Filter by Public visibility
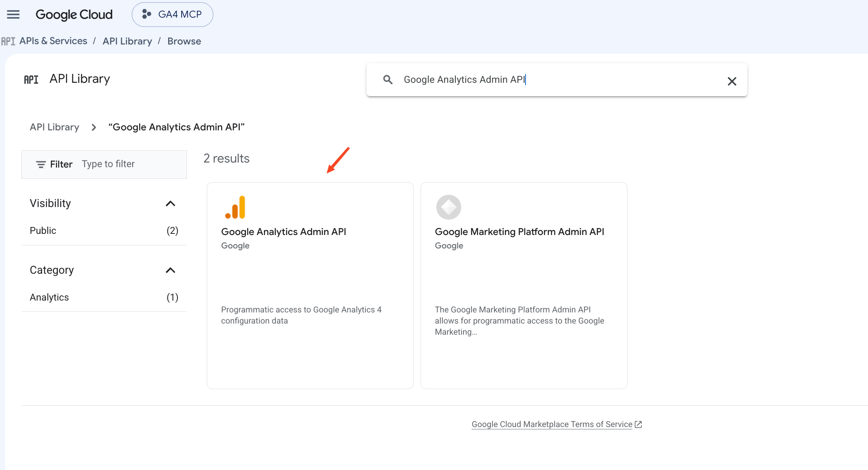868x470 pixels. (x=104, y=230)
